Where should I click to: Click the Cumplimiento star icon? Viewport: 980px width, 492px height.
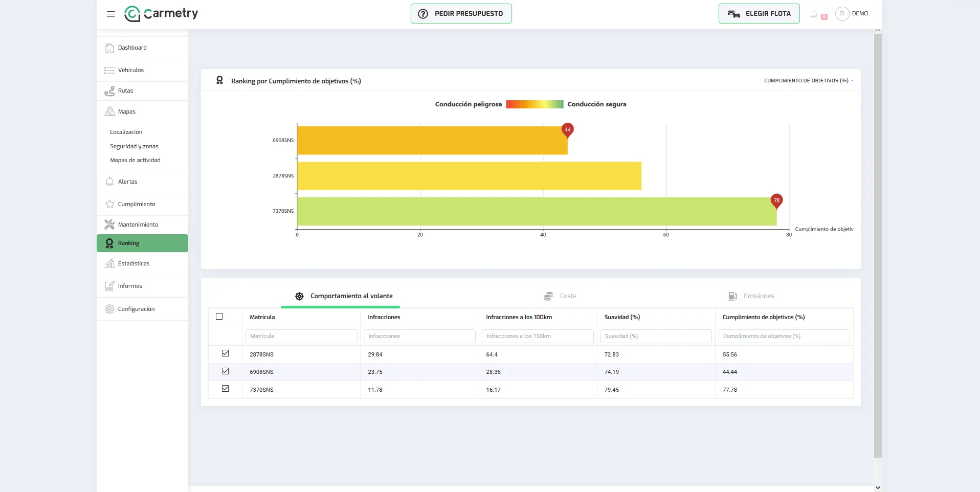(109, 204)
